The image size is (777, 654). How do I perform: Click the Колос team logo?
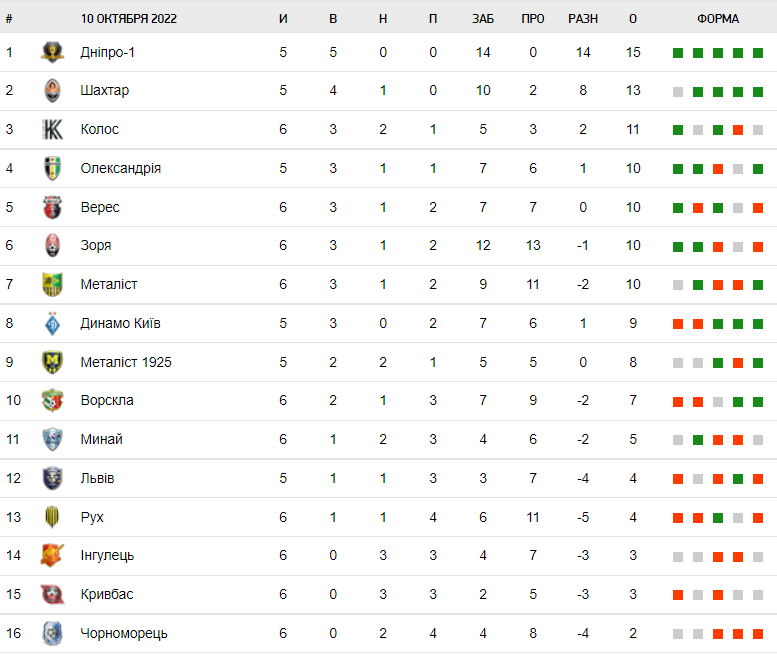point(53,130)
